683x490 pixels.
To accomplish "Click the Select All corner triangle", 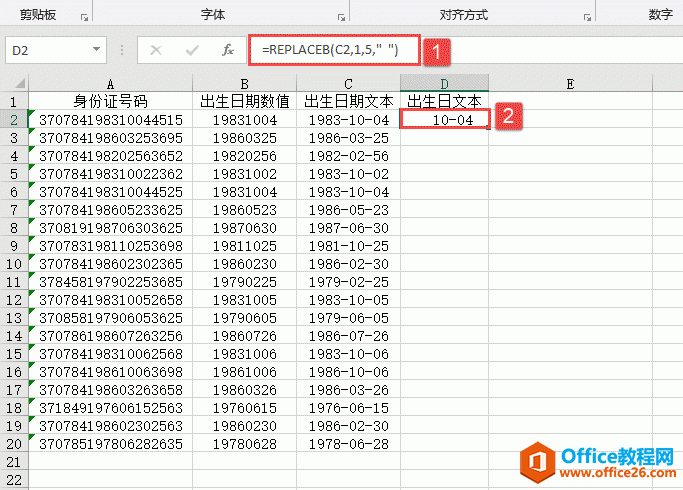I will pyautogui.click(x=20, y=83).
